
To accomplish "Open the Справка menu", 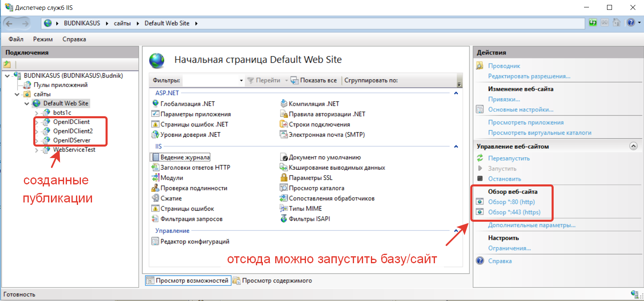I will (x=74, y=39).
